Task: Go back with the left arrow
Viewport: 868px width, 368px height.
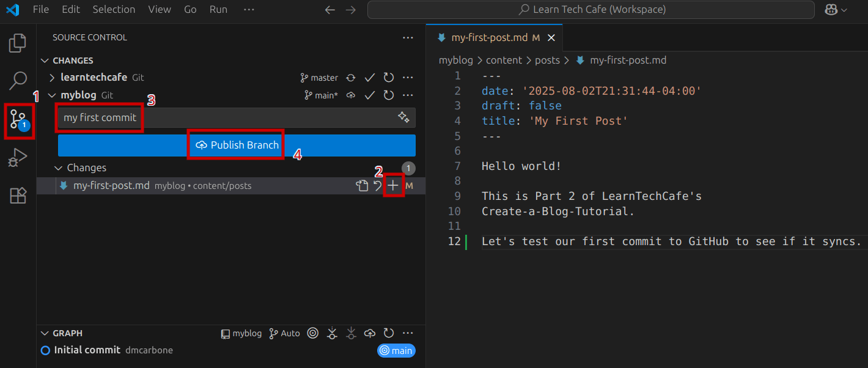Action: pos(330,10)
